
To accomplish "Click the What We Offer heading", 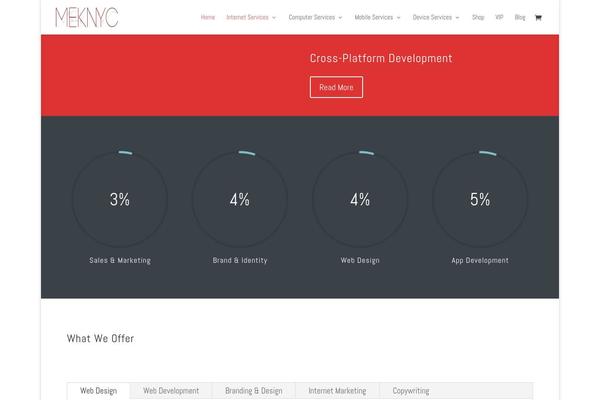I will (100, 338).
